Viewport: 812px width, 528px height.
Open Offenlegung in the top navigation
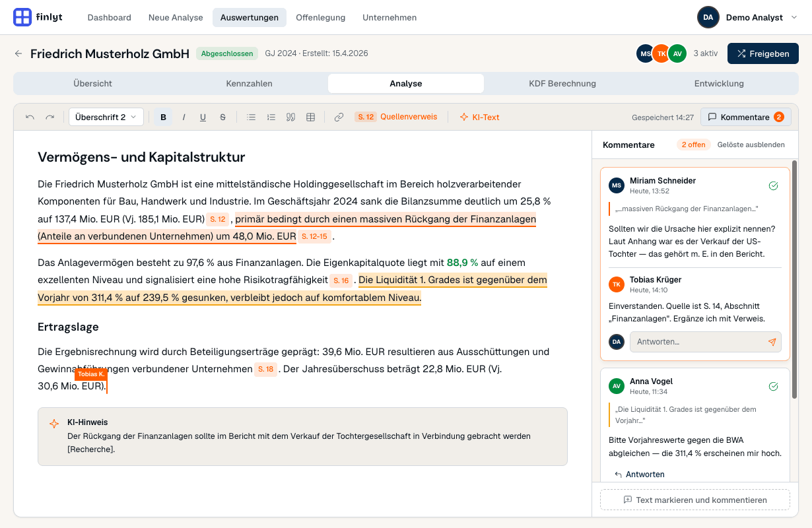click(321, 17)
